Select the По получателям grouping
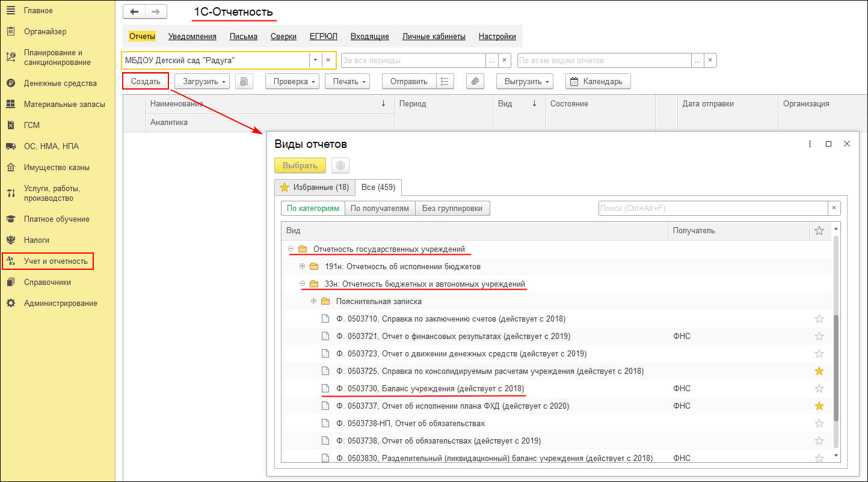 [380, 209]
